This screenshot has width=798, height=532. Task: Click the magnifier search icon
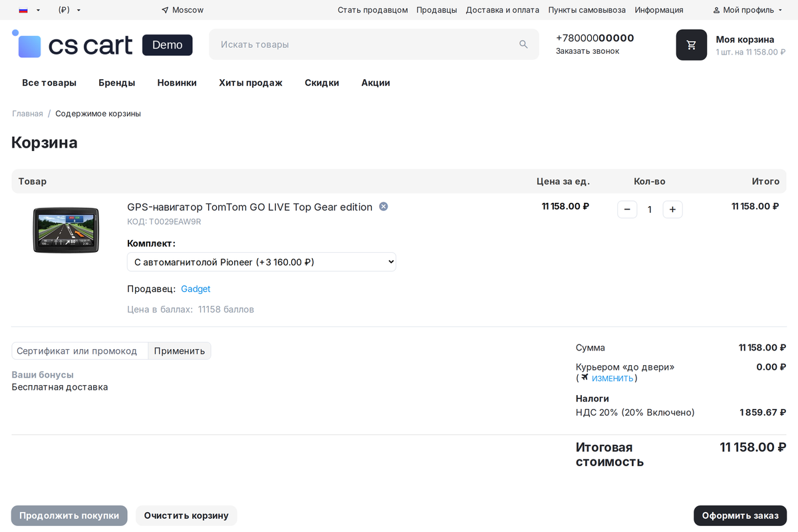pos(523,45)
